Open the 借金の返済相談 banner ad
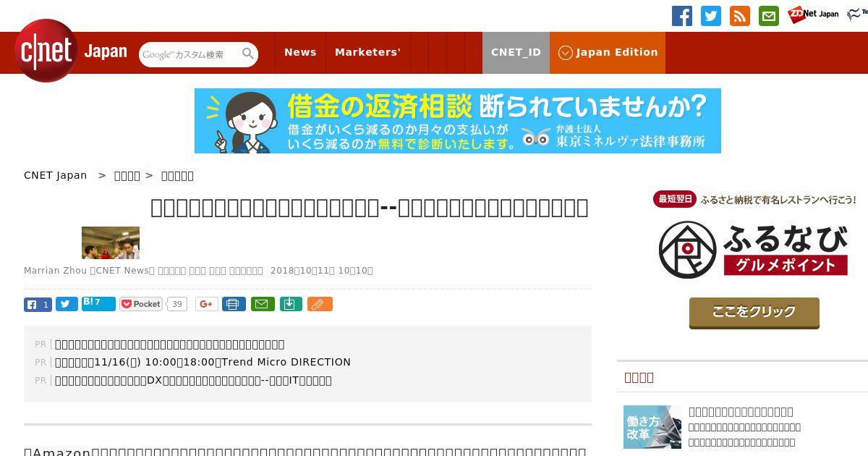Screen dimensions: 868x456 pyautogui.click(x=458, y=121)
